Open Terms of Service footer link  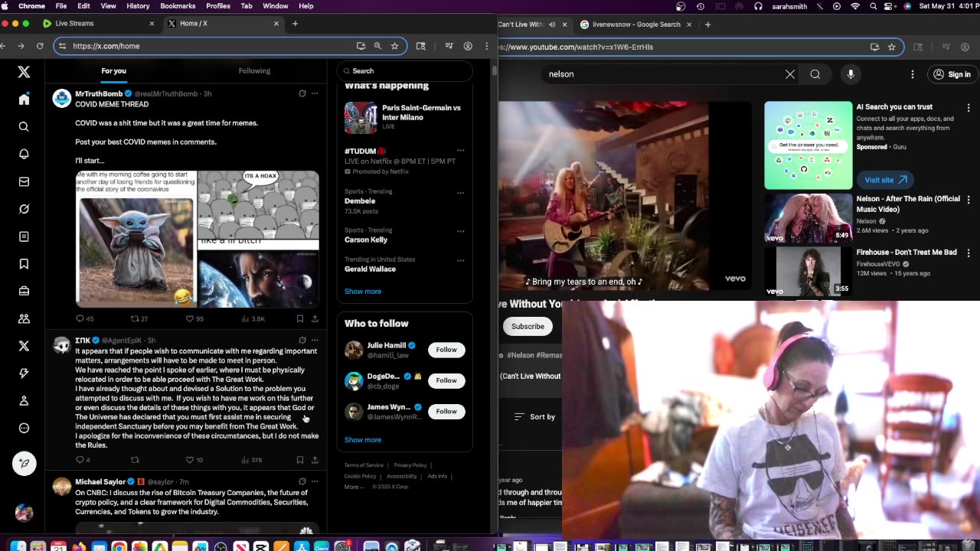(364, 465)
